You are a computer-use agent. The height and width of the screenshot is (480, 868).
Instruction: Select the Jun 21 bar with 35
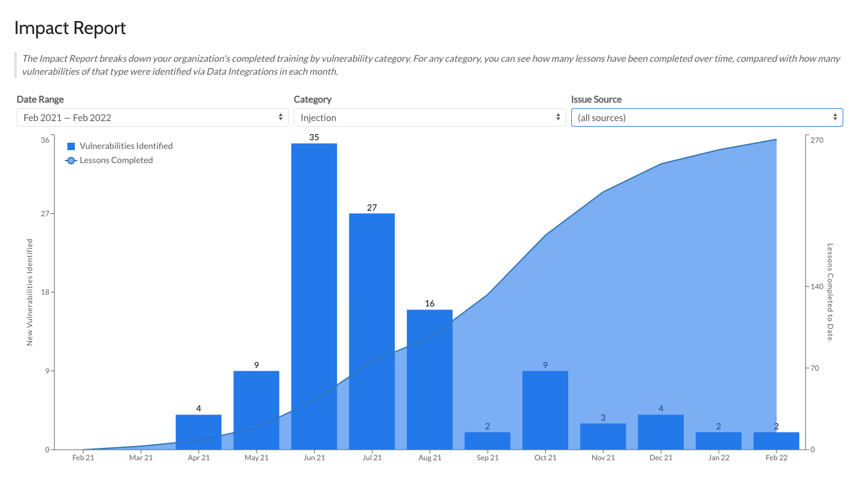tap(314, 297)
